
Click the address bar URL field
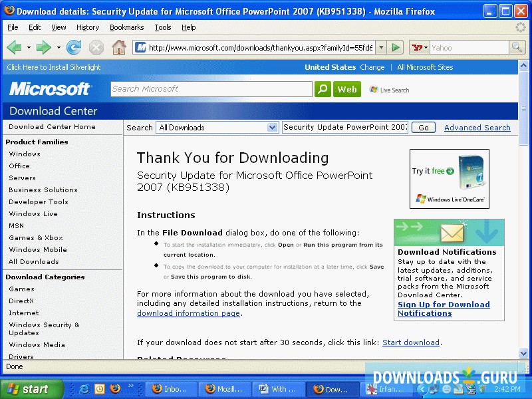(261, 47)
